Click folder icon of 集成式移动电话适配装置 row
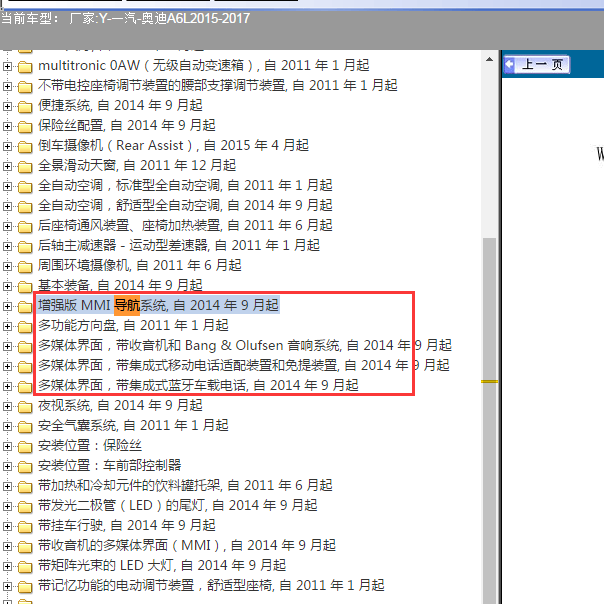604x604 pixels. pos(25,367)
